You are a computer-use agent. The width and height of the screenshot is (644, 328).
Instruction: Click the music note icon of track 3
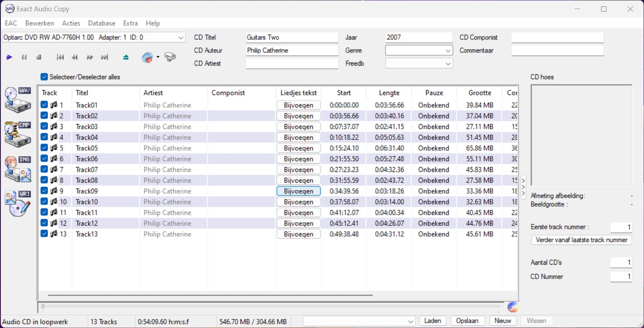pos(54,126)
